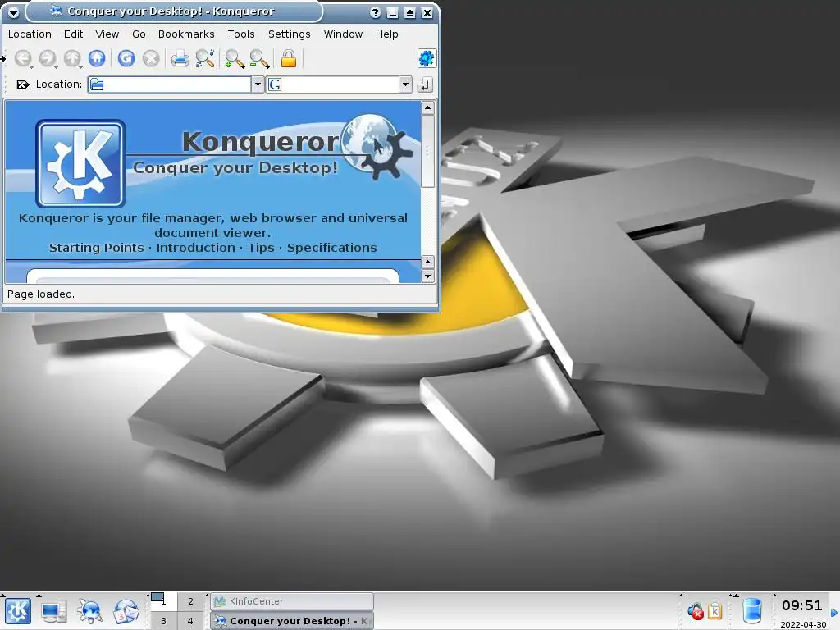Open the Edit menu
The image size is (840, 630).
tap(73, 34)
